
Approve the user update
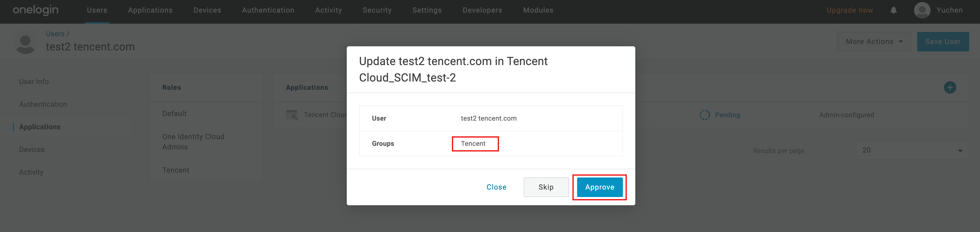click(599, 187)
